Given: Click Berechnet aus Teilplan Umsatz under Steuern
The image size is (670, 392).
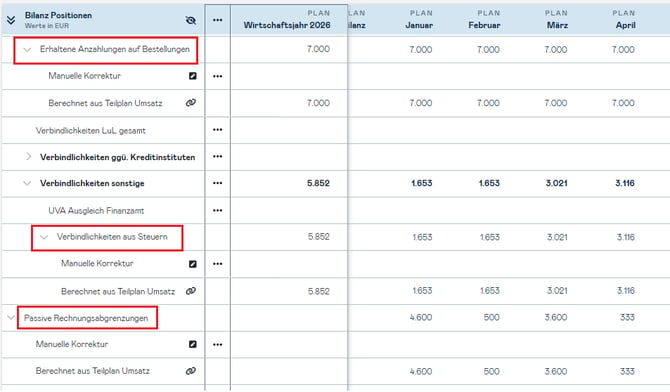Looking at the screenshot, I should pyautogui.click(x=118, y=292).
